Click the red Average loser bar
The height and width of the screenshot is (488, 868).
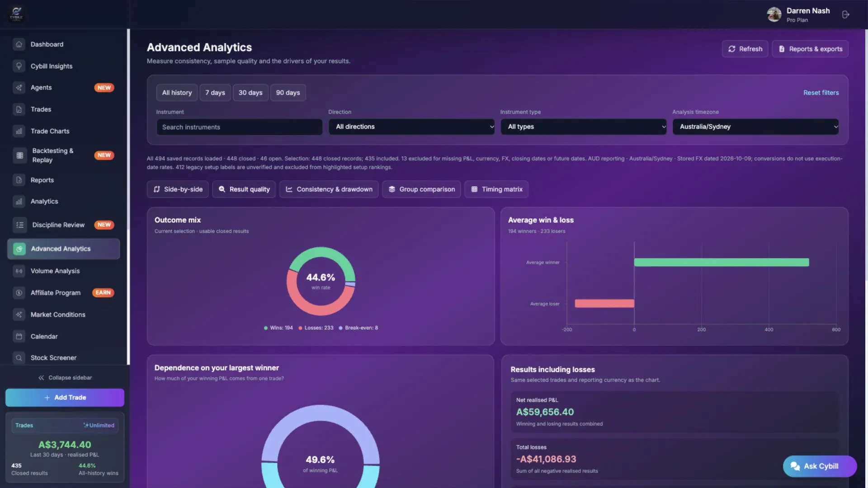(x=604, y=304)
